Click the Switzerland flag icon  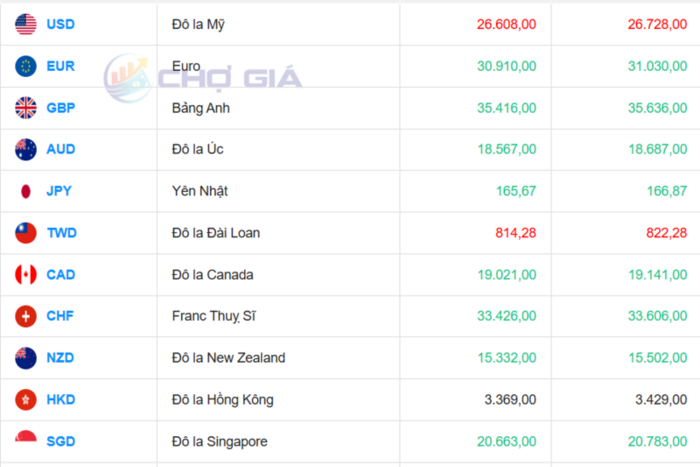pyautogui.click(x=26, y=316)
